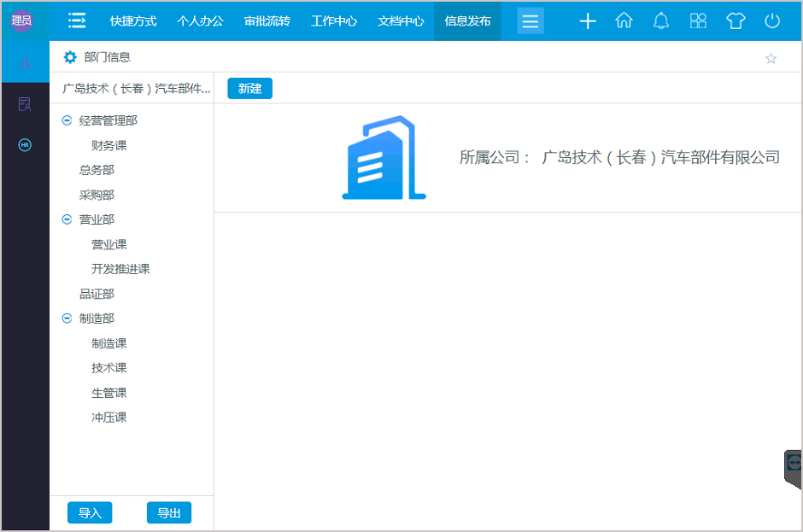Toggle the favorite star for this page
Screen dimensions: 803x532
click(x=771, y=57)
